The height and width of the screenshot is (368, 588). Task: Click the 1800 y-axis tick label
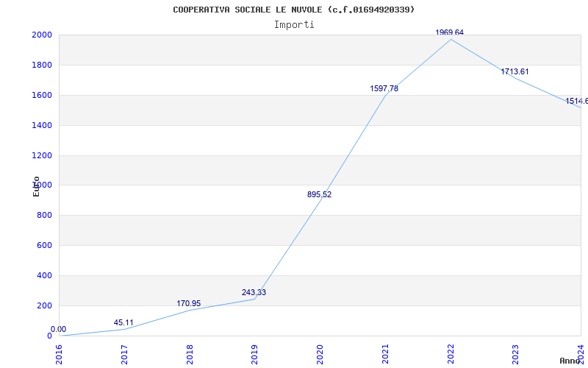[42, 65]
